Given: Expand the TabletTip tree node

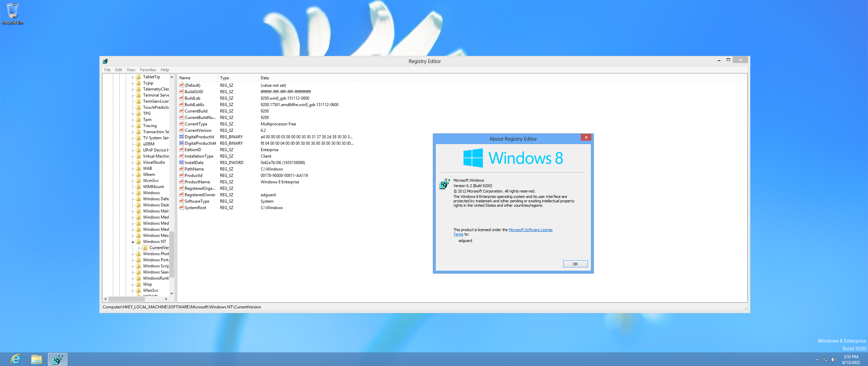Looking at the screenshot, I should [133, 77].
